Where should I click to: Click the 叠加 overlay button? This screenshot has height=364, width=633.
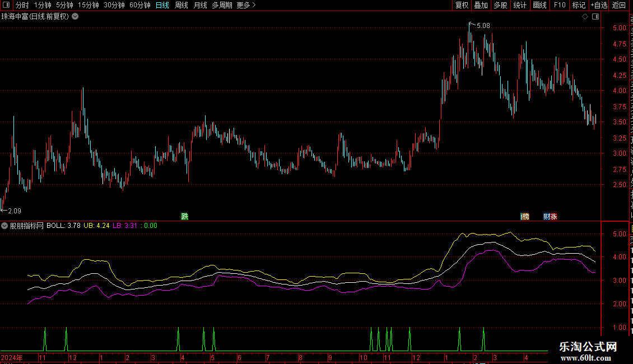(x=481, y=5)
